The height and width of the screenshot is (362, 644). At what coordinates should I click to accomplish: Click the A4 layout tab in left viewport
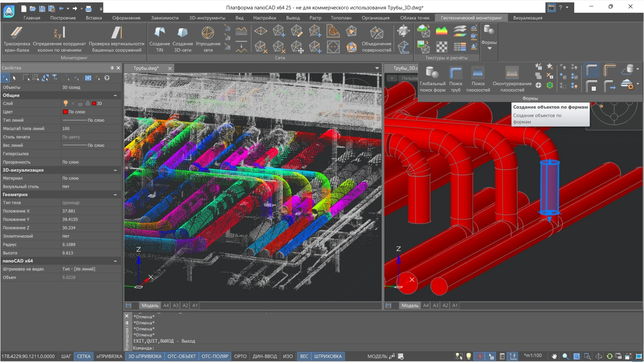point(166,305)
